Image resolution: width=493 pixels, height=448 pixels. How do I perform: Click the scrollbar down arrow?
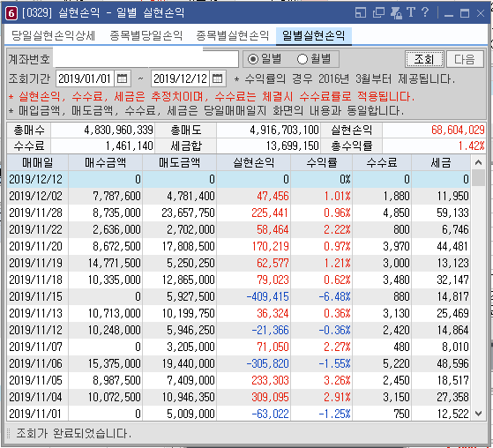(478, 414)
